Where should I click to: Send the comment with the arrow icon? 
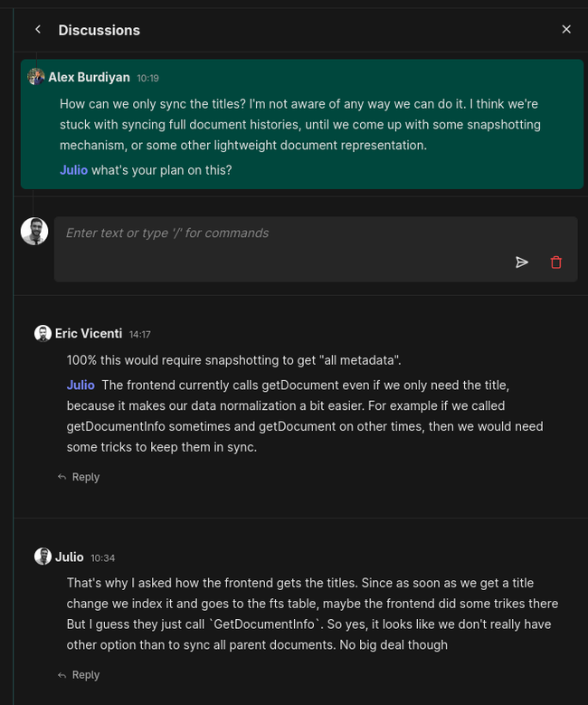(522, 262)
